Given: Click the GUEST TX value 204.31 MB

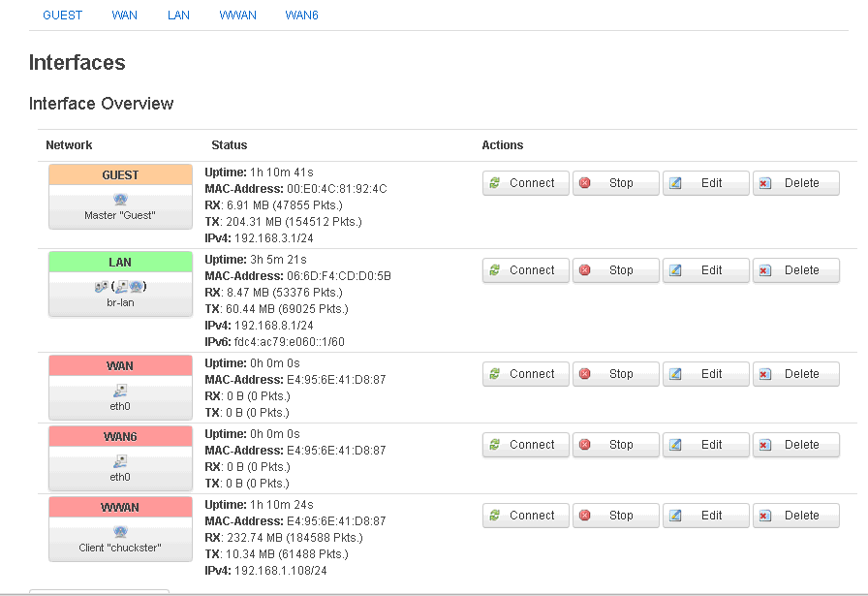Looking at the screenshot, I should 254,222.
